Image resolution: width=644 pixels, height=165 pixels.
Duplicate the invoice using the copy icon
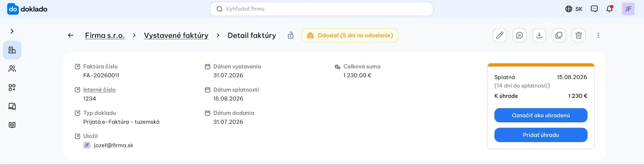tap(559, 35)
